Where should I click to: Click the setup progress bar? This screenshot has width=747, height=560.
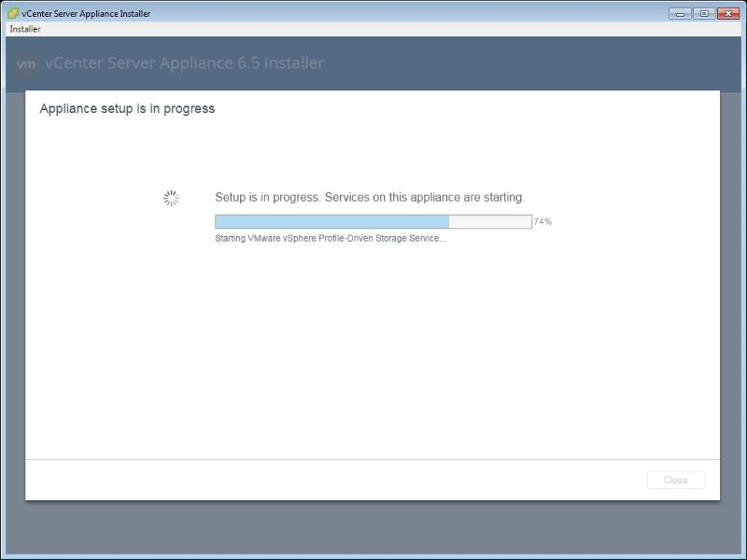(x=373, y=221)
